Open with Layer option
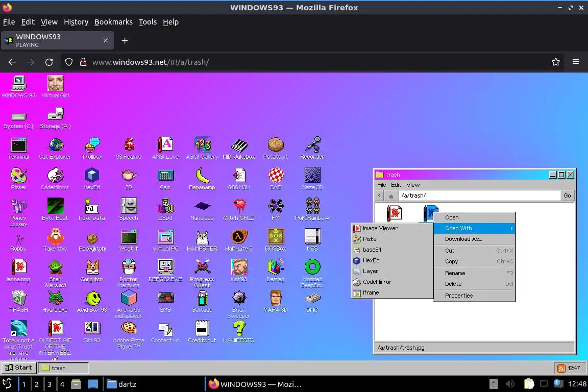This screenshot has height=392, width=588. pyautogui.click(x=392, y=271)
